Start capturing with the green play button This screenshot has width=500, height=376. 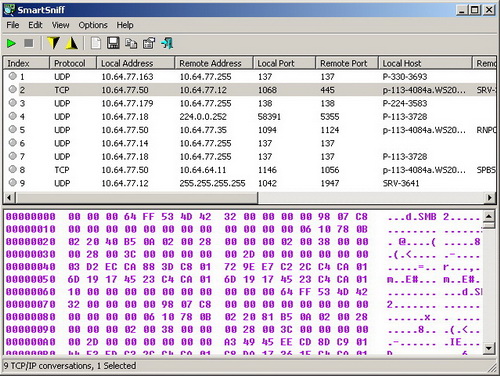point(11,43)
